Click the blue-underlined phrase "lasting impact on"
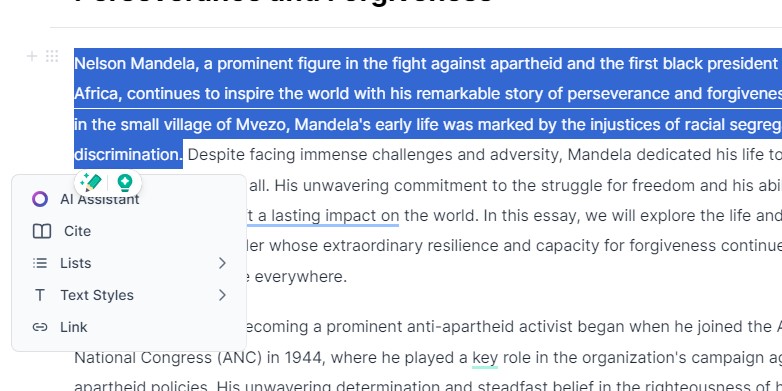Viewport: 782px width, 391px height. pos(328,216)
